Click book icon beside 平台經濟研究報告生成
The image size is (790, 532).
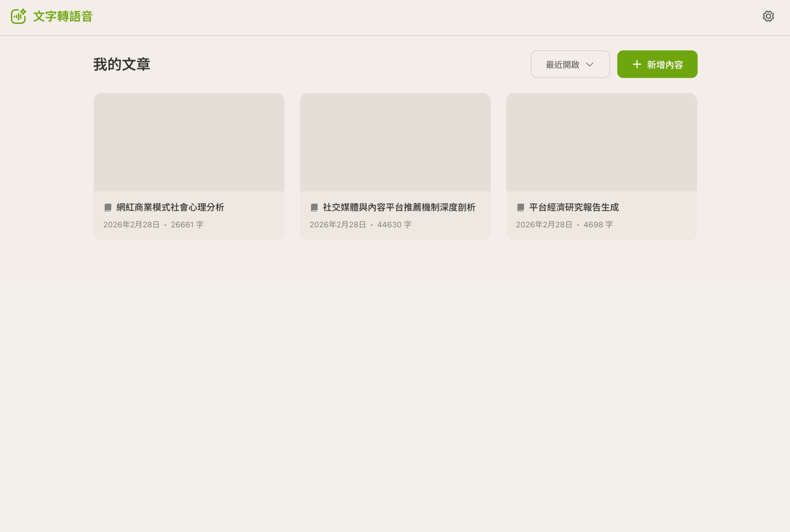(x=520, y=207)
